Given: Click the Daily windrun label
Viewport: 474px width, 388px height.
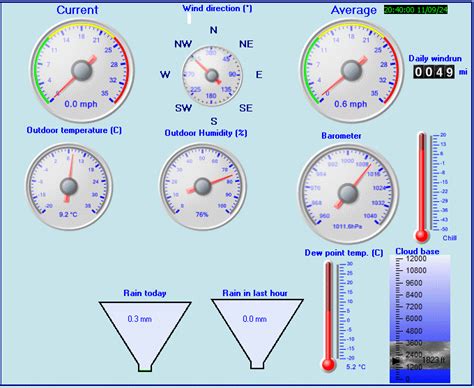Looking at the screenshot, I should tap(435, 58).
